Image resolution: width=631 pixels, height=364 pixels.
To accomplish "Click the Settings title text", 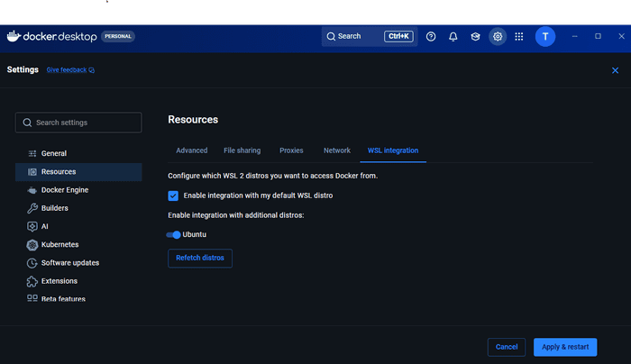I will pos(23,69).
